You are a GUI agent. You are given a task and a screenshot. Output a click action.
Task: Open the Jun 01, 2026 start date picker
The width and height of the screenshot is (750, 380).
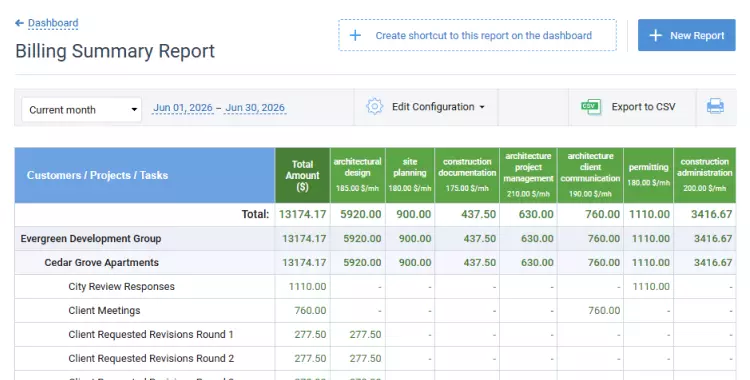coord(183,108)
